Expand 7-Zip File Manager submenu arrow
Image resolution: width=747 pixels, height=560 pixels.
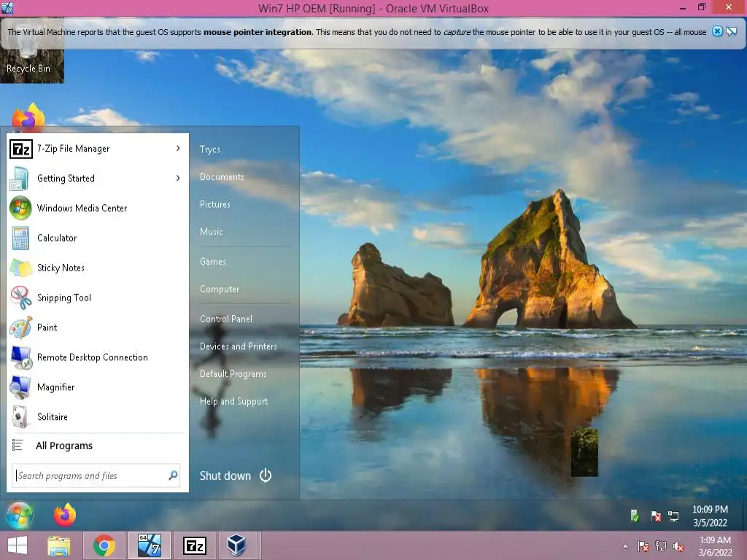[178, 149]
